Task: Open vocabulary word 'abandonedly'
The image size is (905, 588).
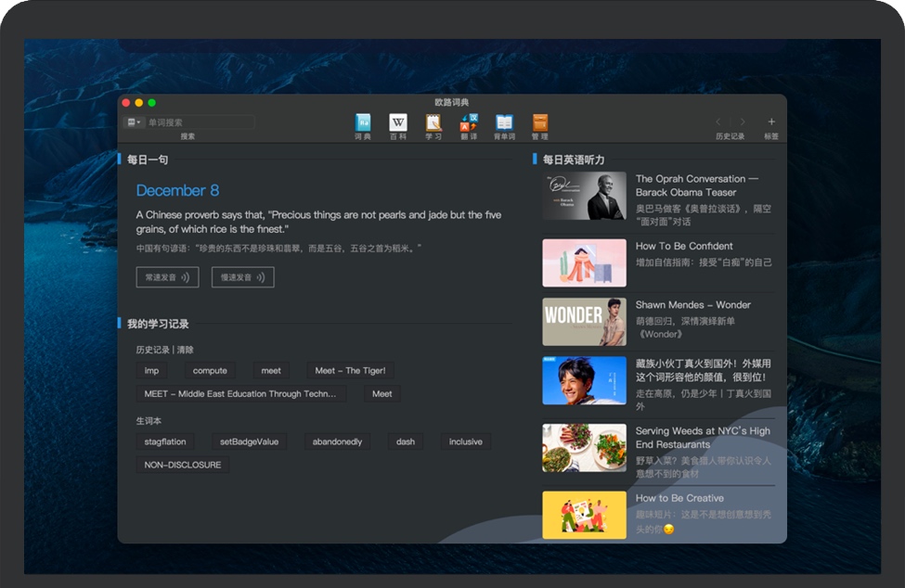Action: pos(338,441)
